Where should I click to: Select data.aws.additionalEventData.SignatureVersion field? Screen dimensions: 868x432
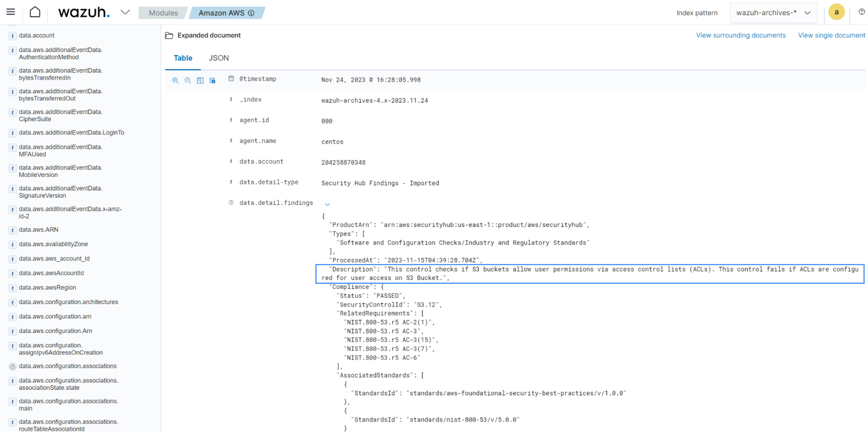60,192
